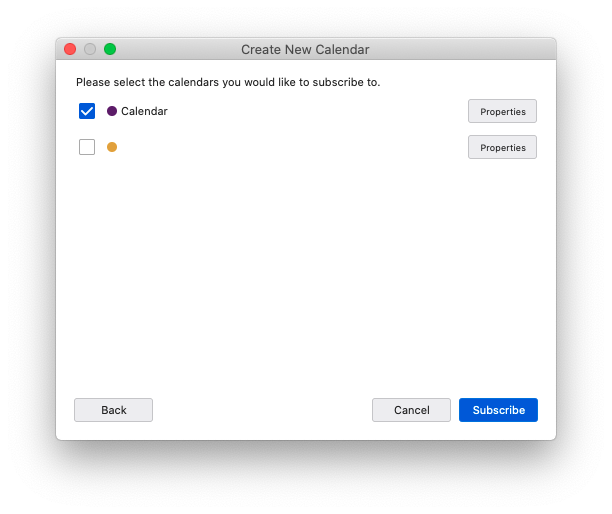Viewport: 612px width, 514px height.
Task: Click empty area below the calendar list
Action: [306, 273]
